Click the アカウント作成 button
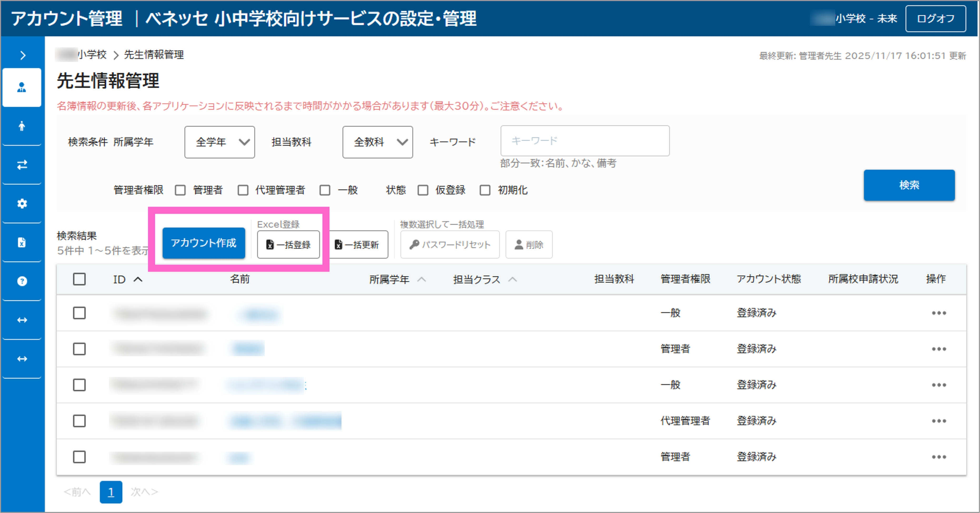This screenshot has height=513, width=980. pyautogui.click(x=204, y=242)
